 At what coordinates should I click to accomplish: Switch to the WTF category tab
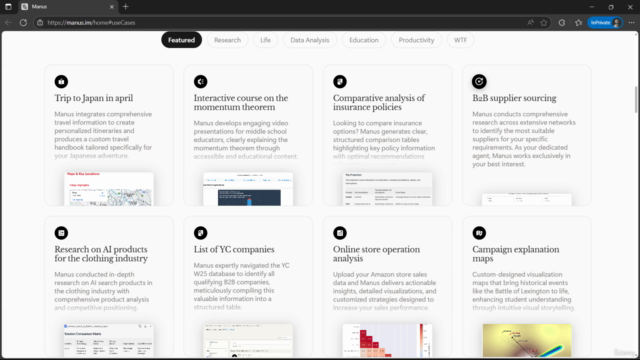click(x=460, y=40)
